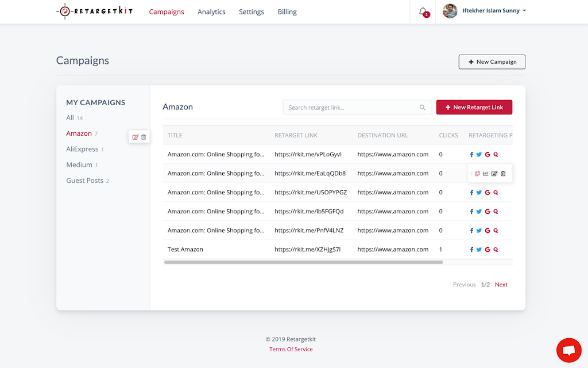This screenshot has width=588, height=368.
Task: Edit the rkit.me/EaLqQDb8 retarget link
Action: tap(494, 174)
